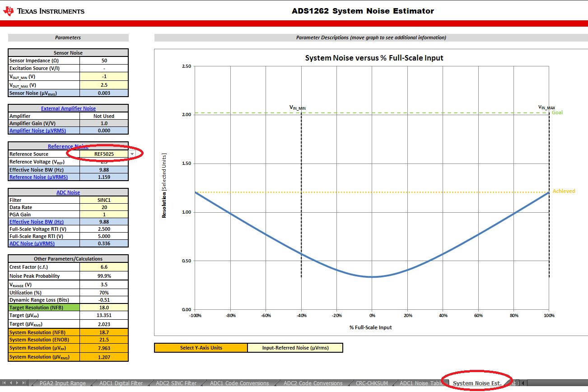Jump to first sheet using tab navigation arrow
The width and height of the screenshot is (588, 392).
[x=5, y=383]
